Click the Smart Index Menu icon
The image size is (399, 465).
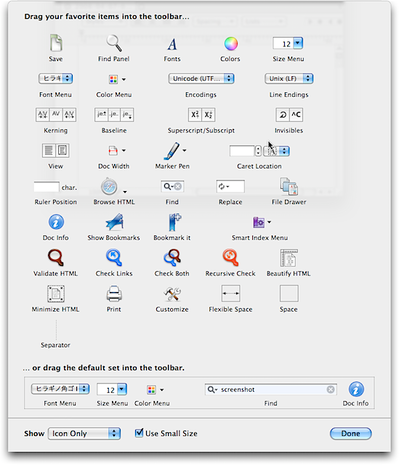[x=259, y=222]
